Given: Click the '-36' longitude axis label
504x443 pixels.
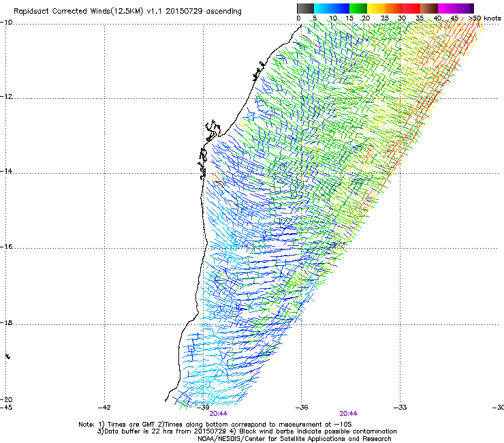Looking at the screenshot, I should (302, 408).
